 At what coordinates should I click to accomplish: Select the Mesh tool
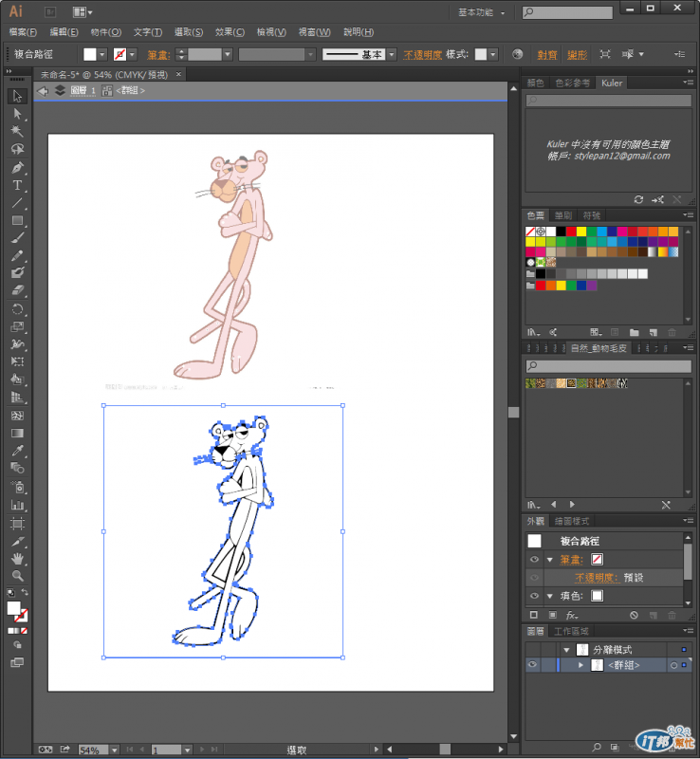tap(17, 416)
